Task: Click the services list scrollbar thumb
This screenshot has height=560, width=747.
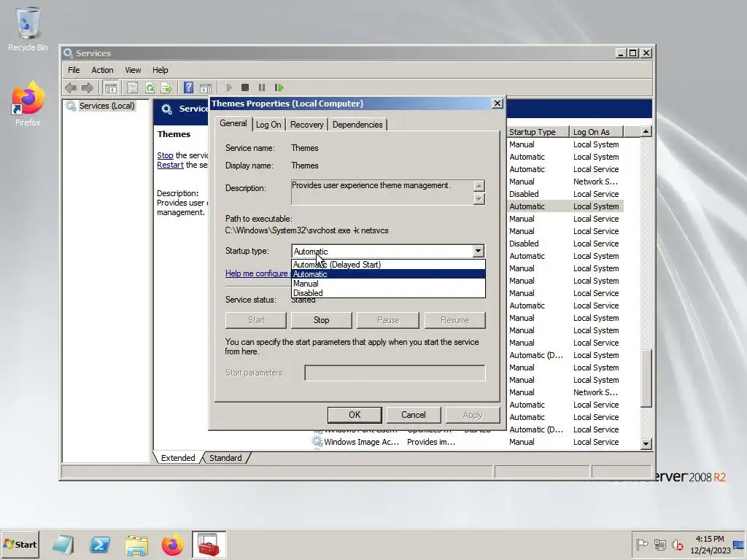Action: [646, 378]
